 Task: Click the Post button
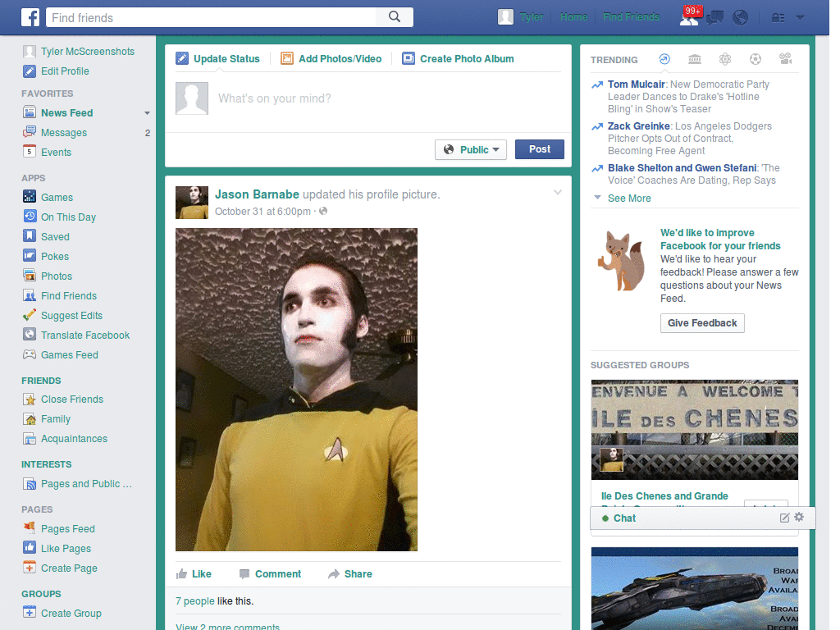540,149
